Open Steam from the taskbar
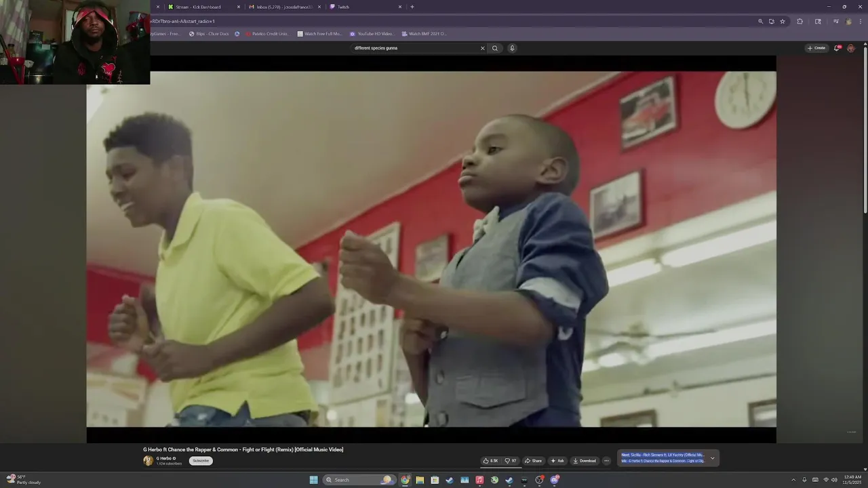Viewport: 868px width, 488px height. (x=450, y=480)
